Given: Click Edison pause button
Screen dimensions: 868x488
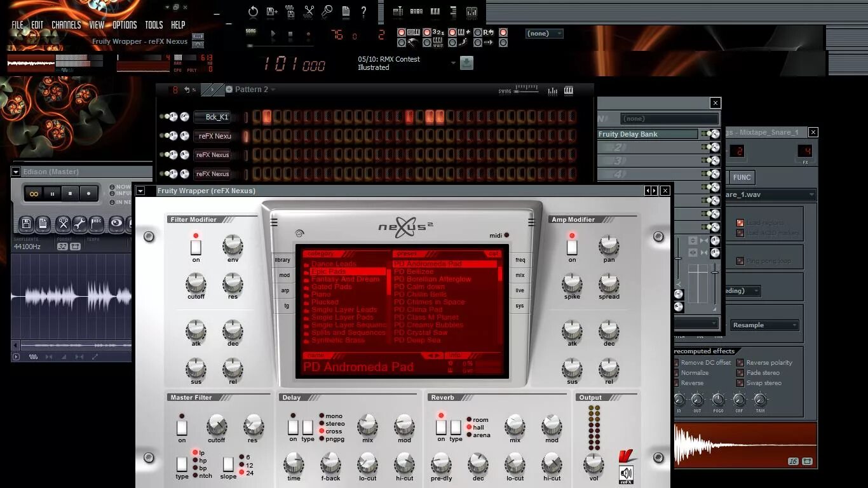Looking at the screenshot, I should click(x=53, y=193).
